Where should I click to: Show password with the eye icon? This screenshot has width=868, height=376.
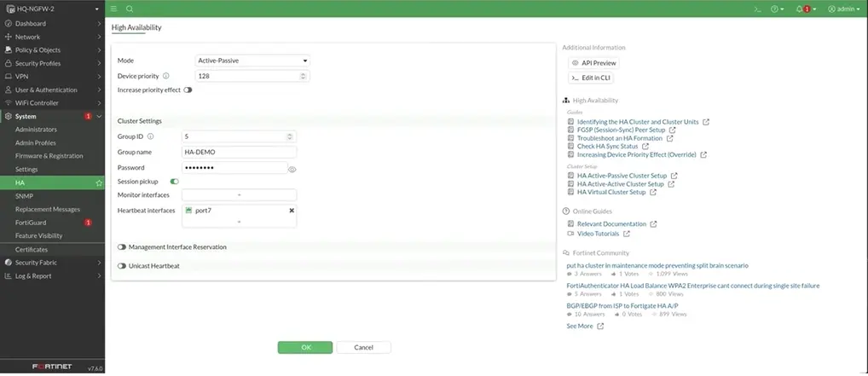pos(292,170)
